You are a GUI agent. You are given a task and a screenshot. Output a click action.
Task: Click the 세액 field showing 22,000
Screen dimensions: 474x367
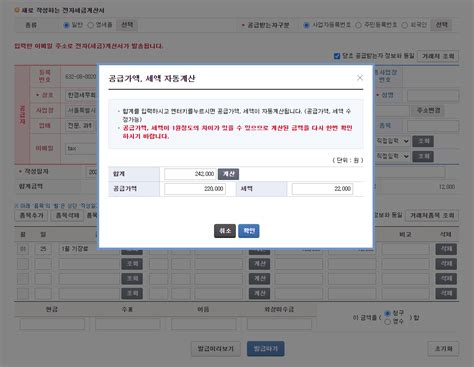(x=322, y=189)
